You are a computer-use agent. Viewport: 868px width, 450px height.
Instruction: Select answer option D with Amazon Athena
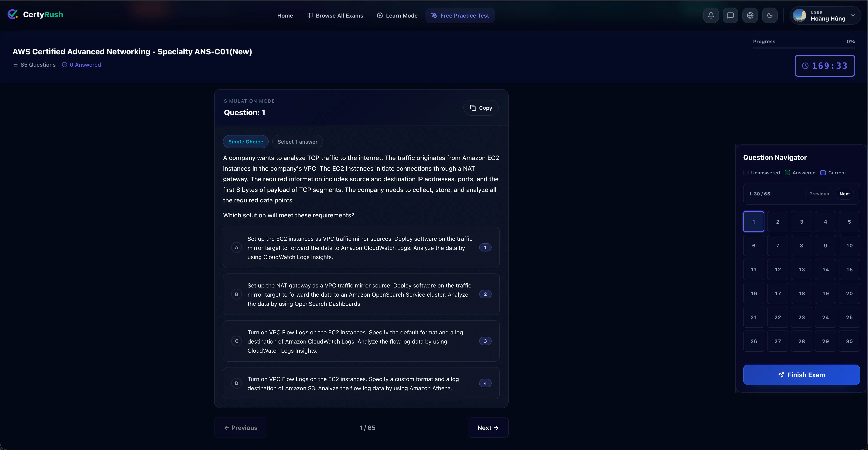point(361,383)
